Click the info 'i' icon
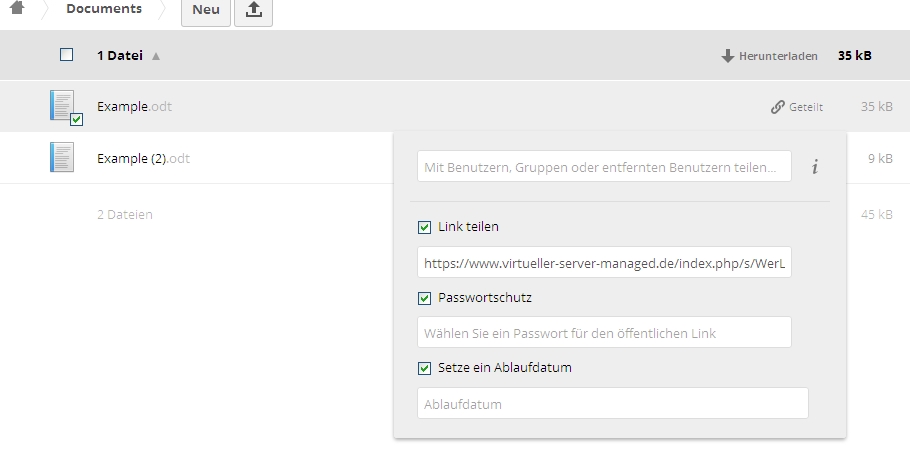The height and width of the screenshot is (461, 910). pos(815,167)
